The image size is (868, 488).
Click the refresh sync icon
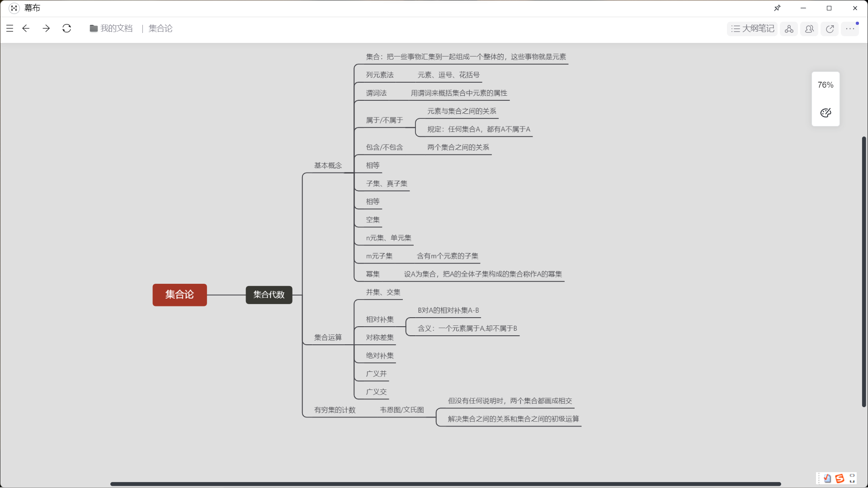point(66,28)
